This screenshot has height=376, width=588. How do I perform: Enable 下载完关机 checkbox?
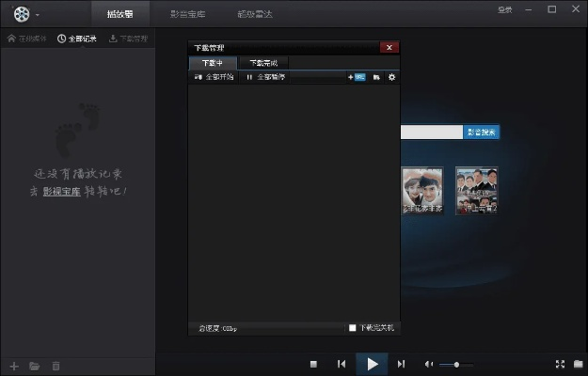[353, 328]
